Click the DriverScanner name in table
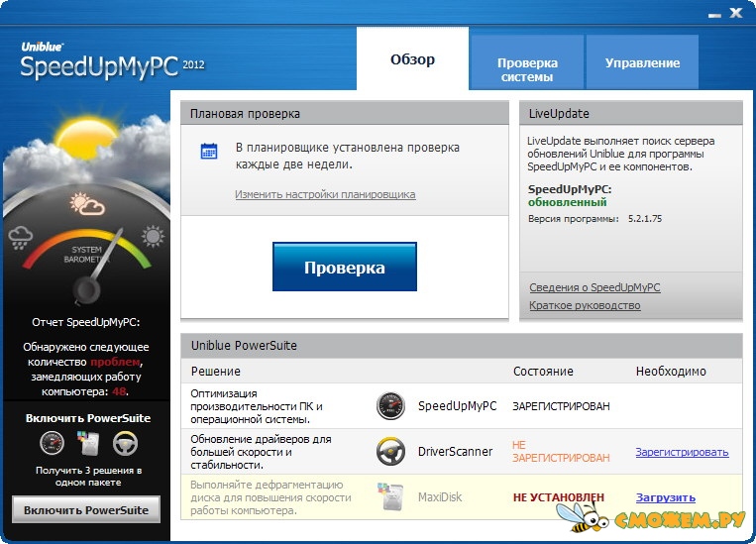 [455, 452]
